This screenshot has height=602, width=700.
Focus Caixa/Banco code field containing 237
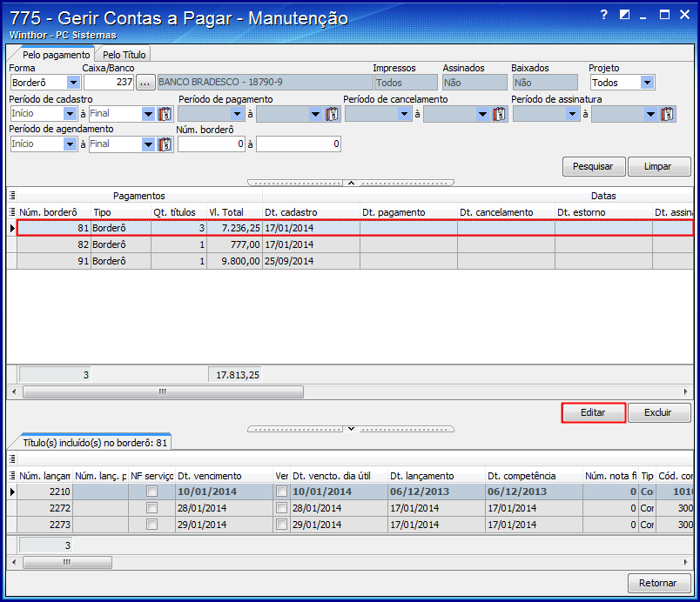pyautogui.click(x=109, y=83)
